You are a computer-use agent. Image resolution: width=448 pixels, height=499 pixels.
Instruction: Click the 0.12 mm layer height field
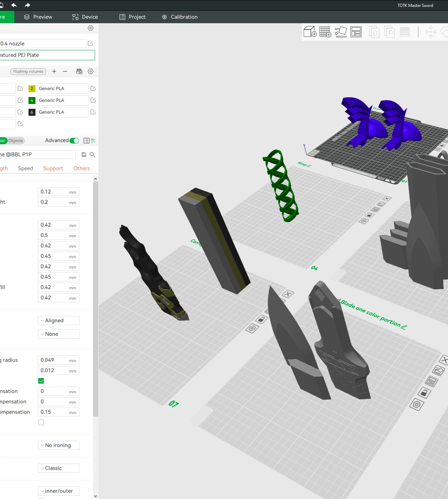[x=59, y=192]
